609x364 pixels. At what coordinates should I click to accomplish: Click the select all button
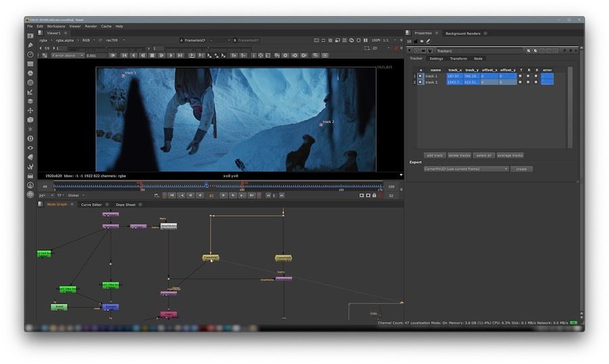(x=484, y=156)
